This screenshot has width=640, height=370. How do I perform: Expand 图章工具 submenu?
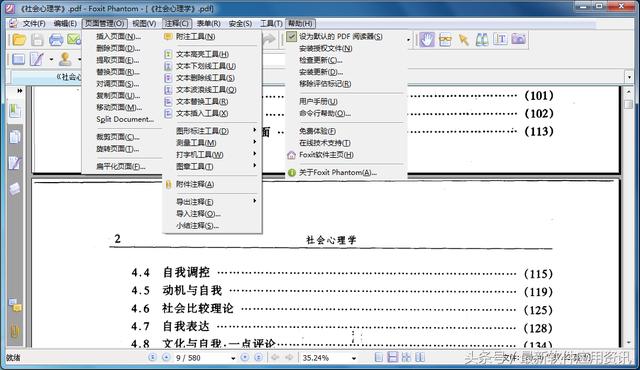212,166
